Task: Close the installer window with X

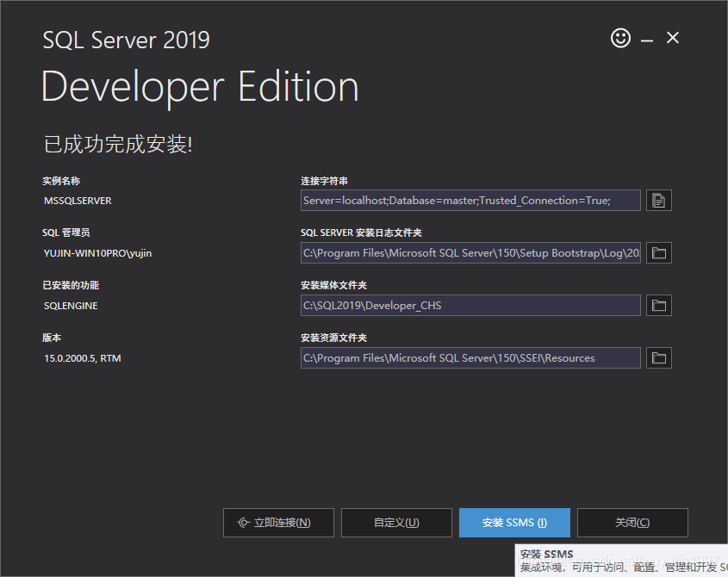Action: pos(673,38)
